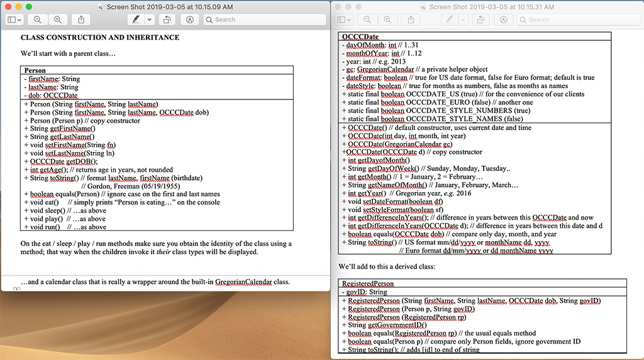This screenshot has width=644, height=360.
Task: Click the document proxy icon in left title bar
Action: click(101, 7)
